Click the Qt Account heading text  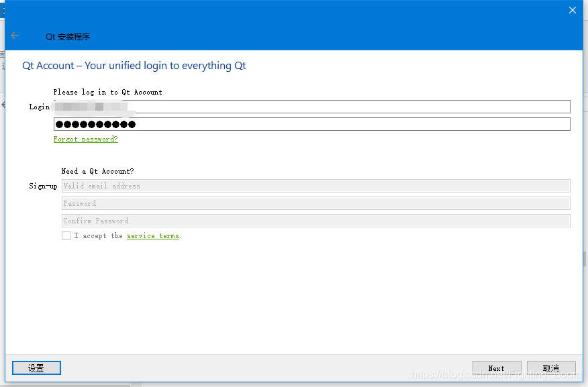coord(134,66)
